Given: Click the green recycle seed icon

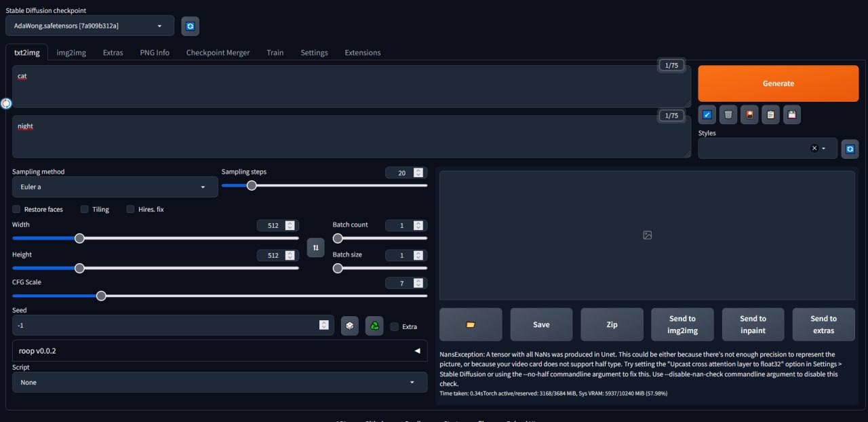Looking at the screenshot, I should (374, 326).
